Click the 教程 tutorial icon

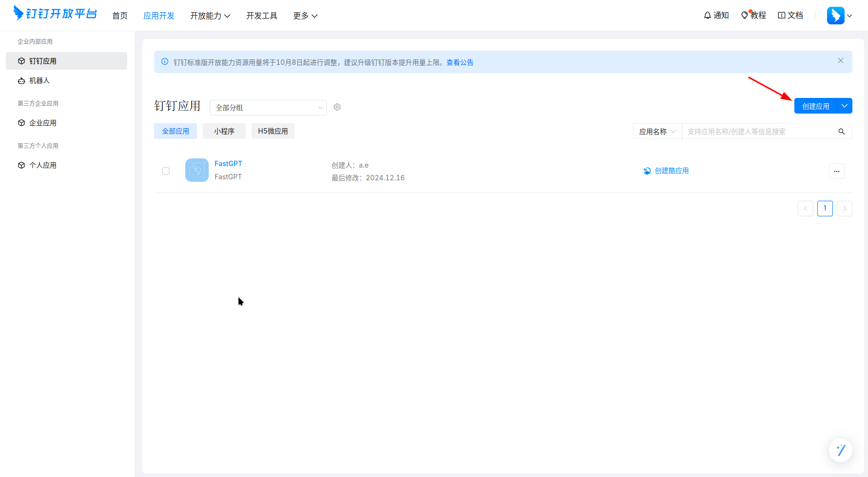tap(745, 15)
